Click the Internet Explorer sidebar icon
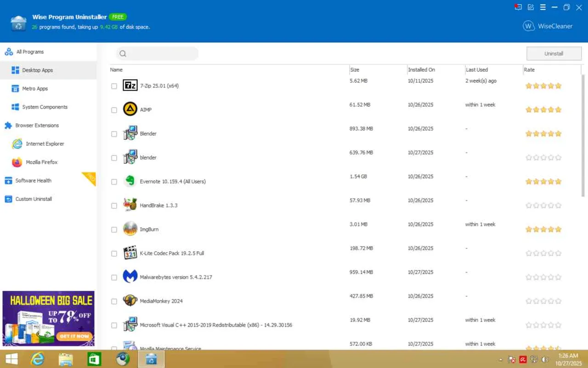 point(17,144)
